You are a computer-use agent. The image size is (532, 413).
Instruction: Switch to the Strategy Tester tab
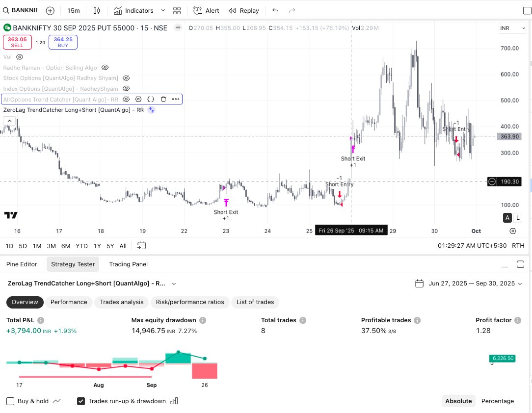coord(73,264)
